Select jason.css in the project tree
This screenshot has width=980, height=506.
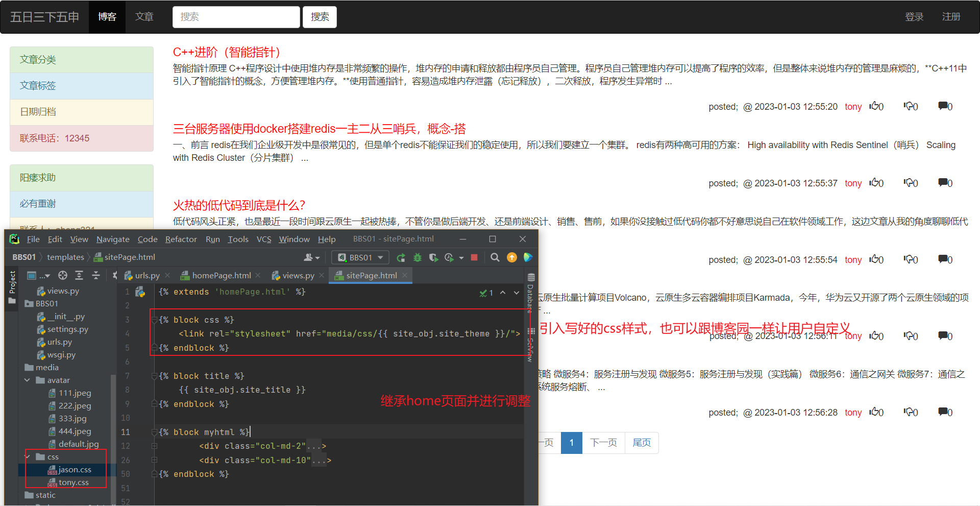[75, 470]
